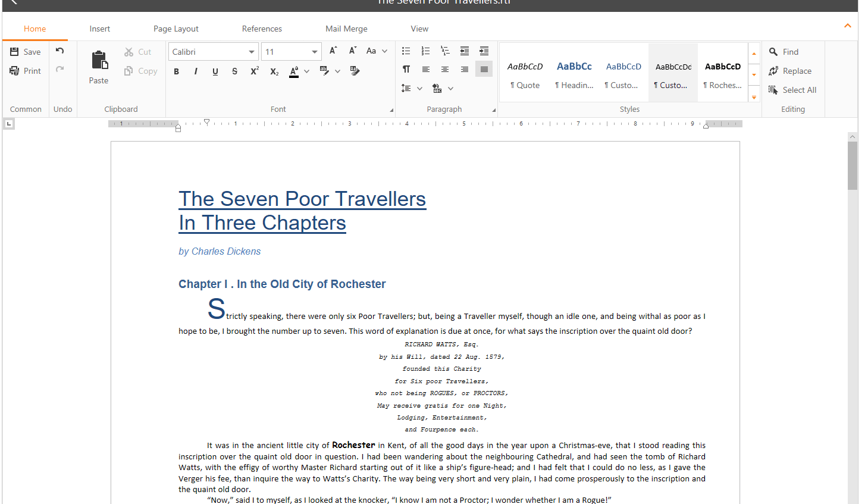Insert a numbered list
Screen dimensions: 868x504
(x=425, y=51)
